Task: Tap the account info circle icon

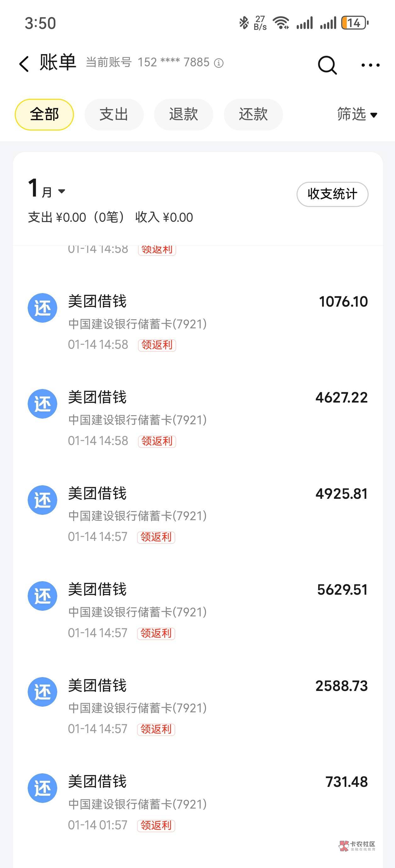Action: 219,63
